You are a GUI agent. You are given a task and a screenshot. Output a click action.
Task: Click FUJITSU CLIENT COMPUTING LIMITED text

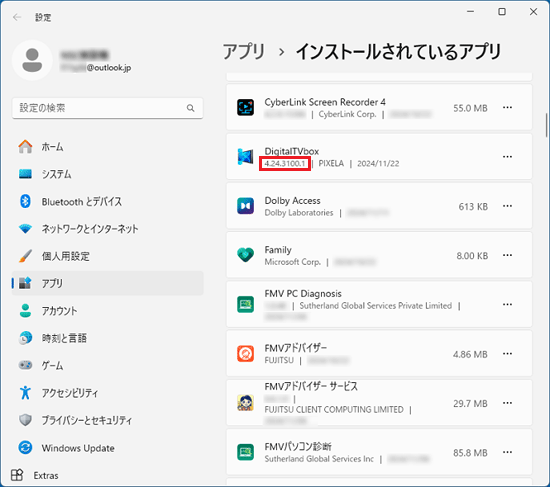[334, 409]
